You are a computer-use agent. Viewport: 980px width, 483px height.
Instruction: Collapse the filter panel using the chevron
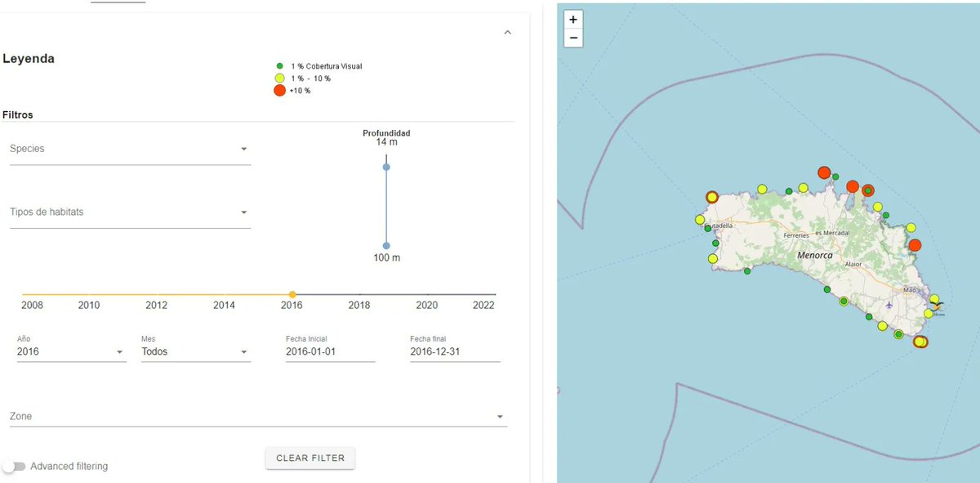(507, 33)
